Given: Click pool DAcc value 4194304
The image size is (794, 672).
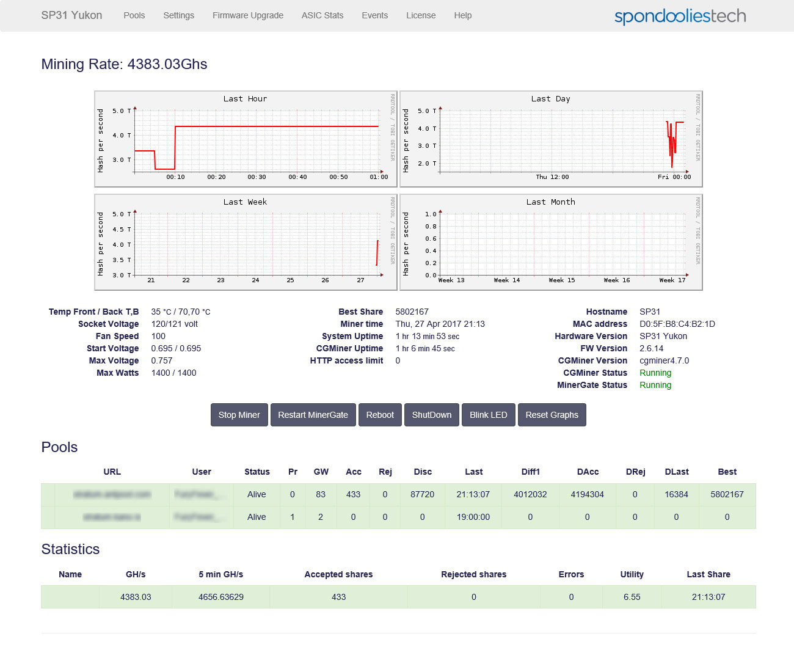Looking at the screenshot, I should 587,494.
